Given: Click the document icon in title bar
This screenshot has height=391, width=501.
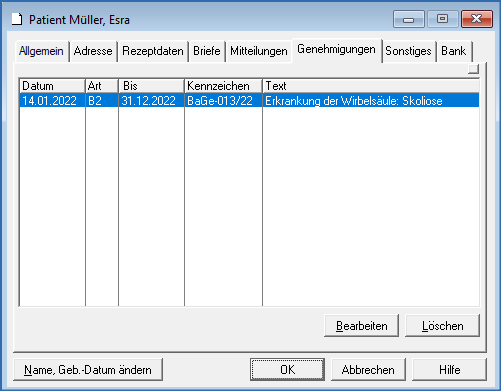Looking at the screenshot, I should [x=17, y=19].
